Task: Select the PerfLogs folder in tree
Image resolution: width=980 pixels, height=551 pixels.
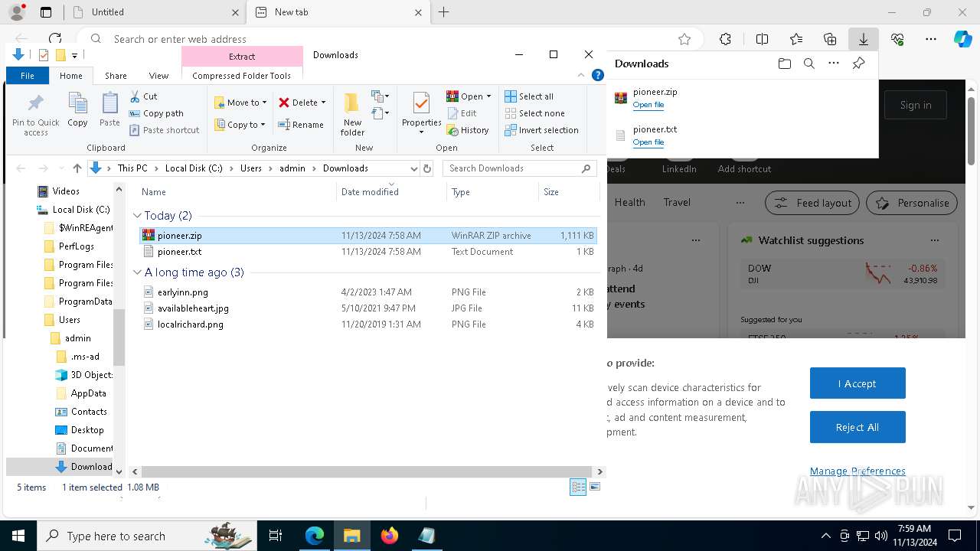Action: pos(77,246)
